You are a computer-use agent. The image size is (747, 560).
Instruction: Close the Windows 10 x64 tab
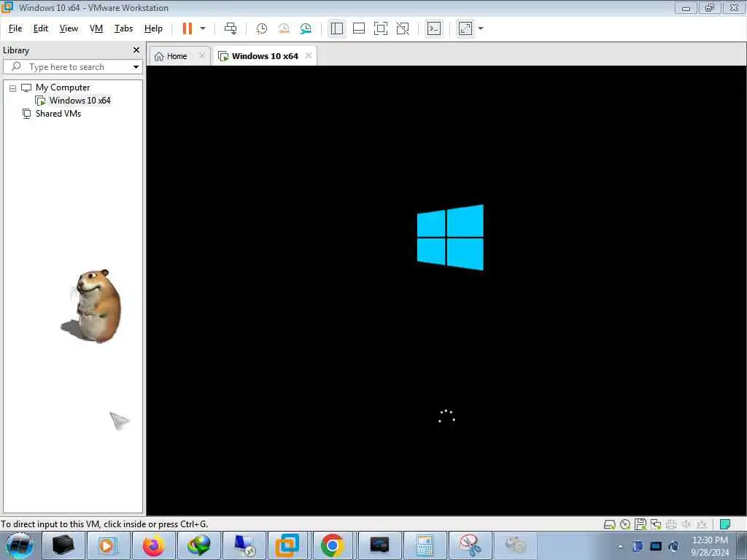[309, 55]
